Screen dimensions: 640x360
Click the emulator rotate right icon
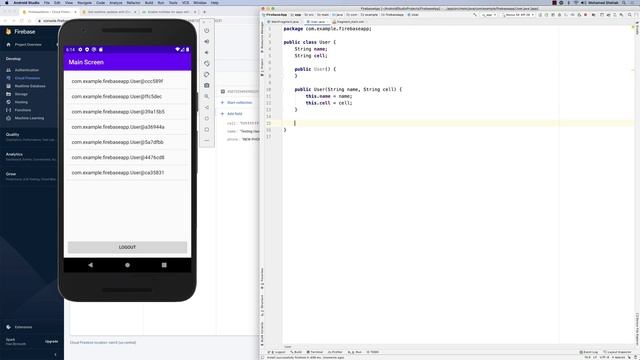(207, 75)
